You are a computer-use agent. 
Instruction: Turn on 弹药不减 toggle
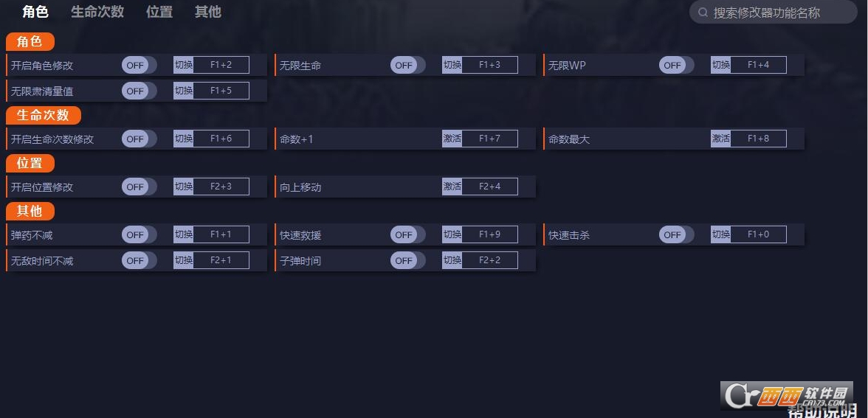pos(139,234)
